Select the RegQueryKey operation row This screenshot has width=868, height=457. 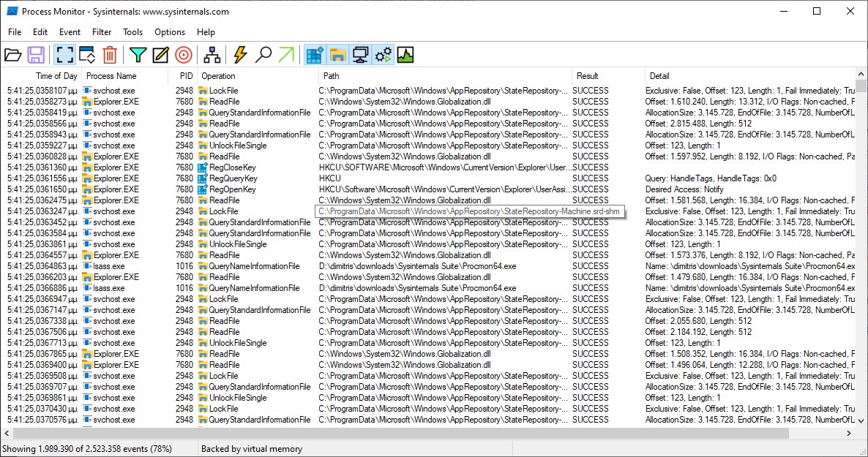click(428, 178)
